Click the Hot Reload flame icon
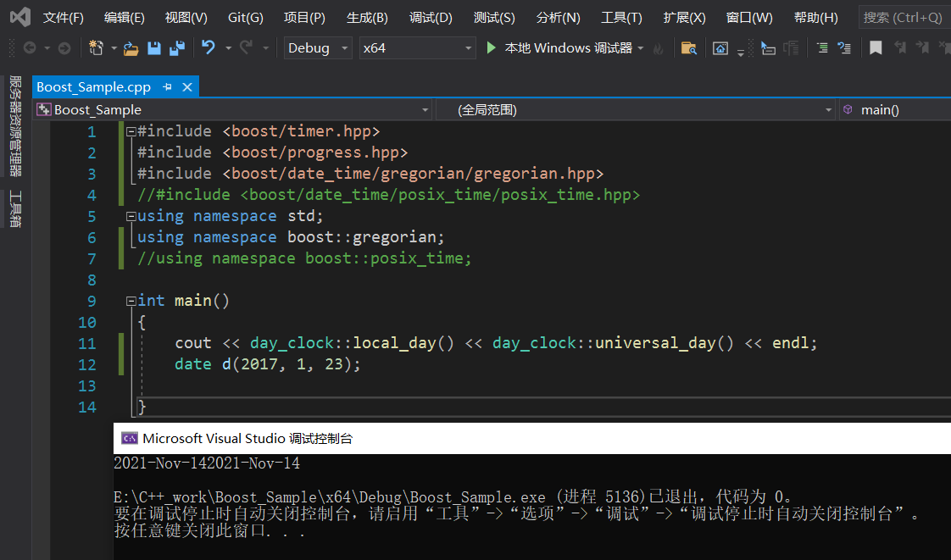Image resolution: width=951 pixels, height=560 pixels. click(x=658, y=48)
